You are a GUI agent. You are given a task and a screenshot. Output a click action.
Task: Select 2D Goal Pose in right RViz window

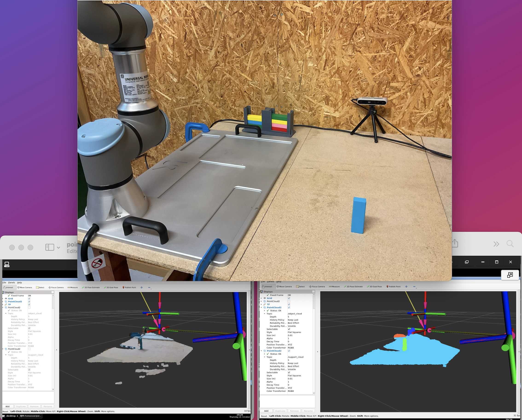374,286
